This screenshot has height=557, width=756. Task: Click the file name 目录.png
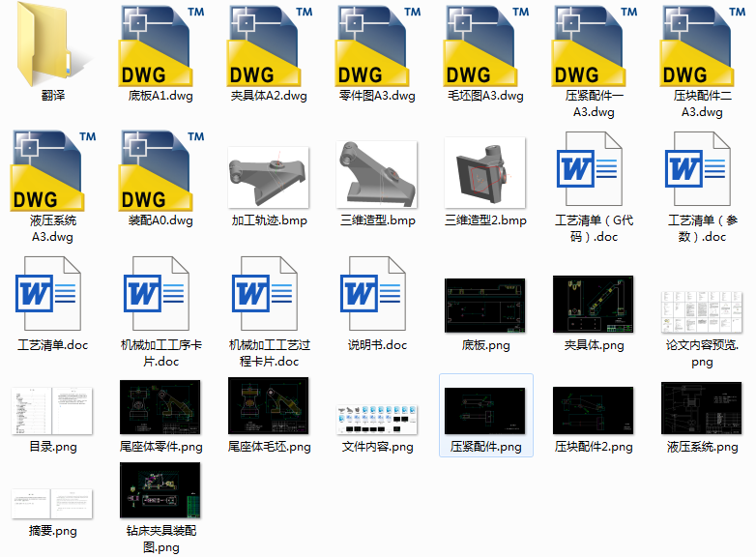coord(53,447)
